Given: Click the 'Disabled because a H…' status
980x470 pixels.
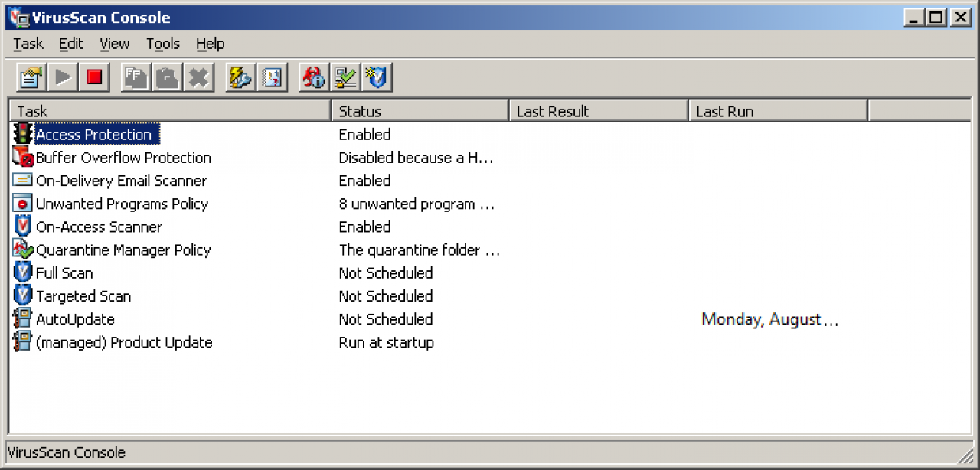Looking at the screenshot, I should [416, 158].
